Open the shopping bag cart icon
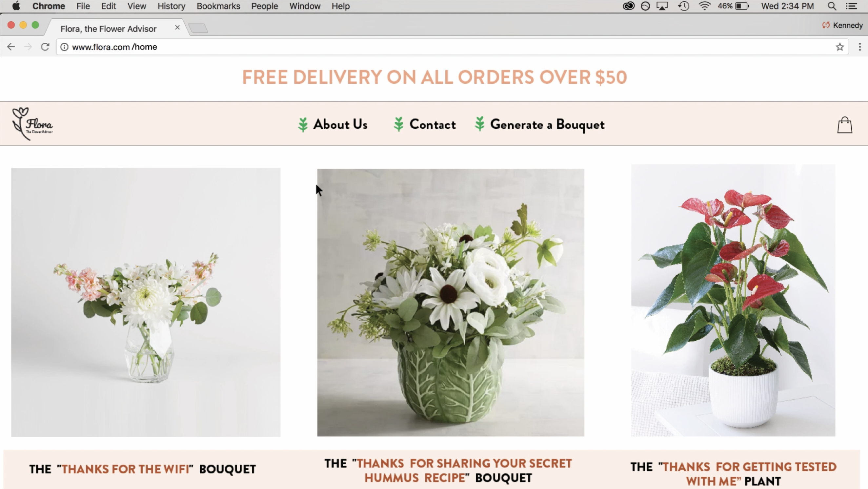This screenshot has width=868, height=489. (x=845, y=125)
